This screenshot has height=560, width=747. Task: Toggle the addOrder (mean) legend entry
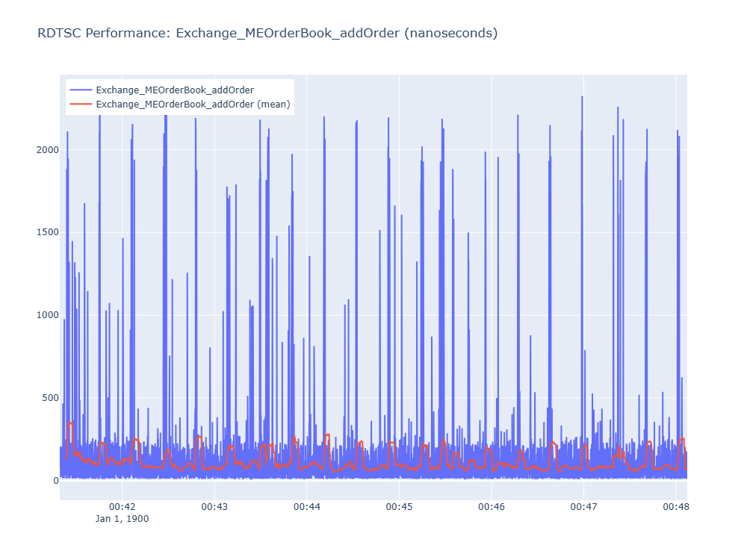click(193, 105)
